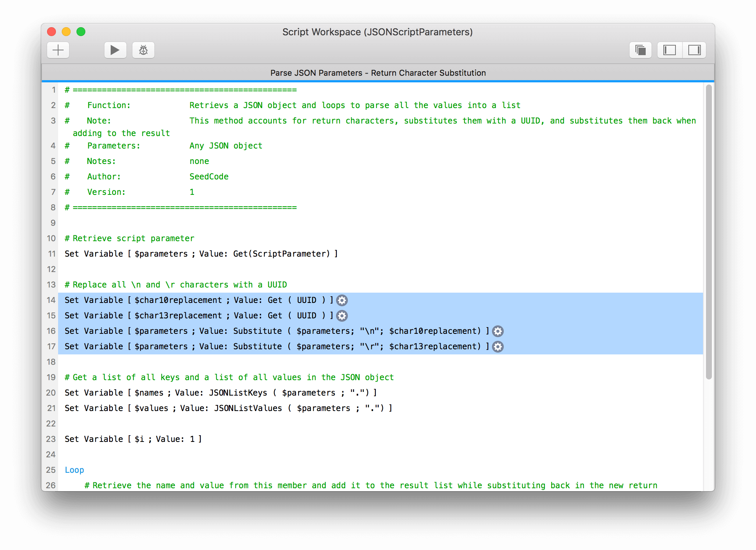The height and width of the screenshot is (550, 756).
Task: Run the script with the play button
Action: [115, 50]
